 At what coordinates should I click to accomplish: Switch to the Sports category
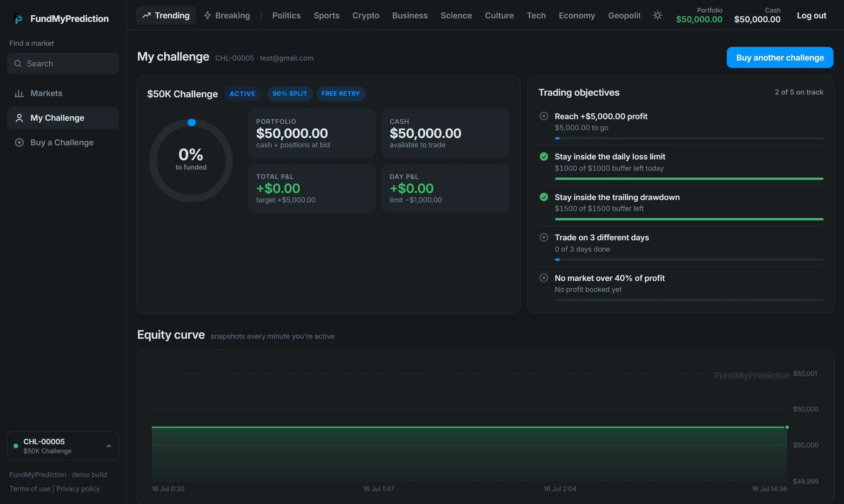point(327,16)
